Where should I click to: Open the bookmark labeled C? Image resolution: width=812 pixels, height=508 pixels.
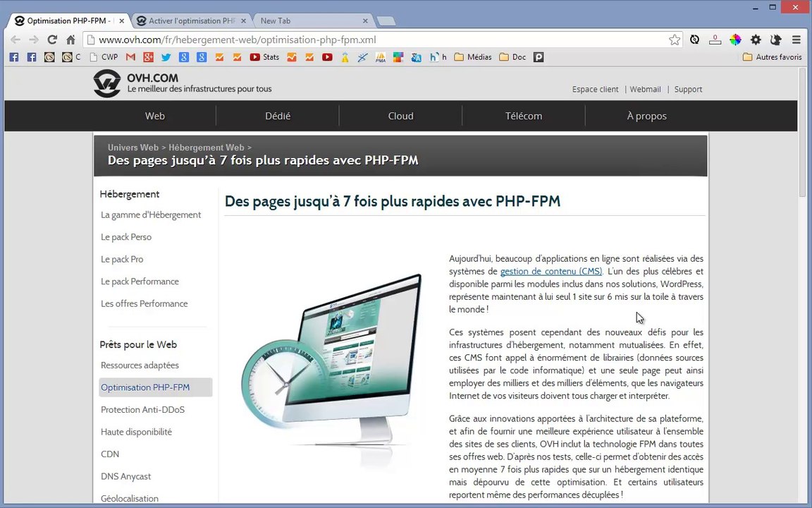[x=71, y=57]
